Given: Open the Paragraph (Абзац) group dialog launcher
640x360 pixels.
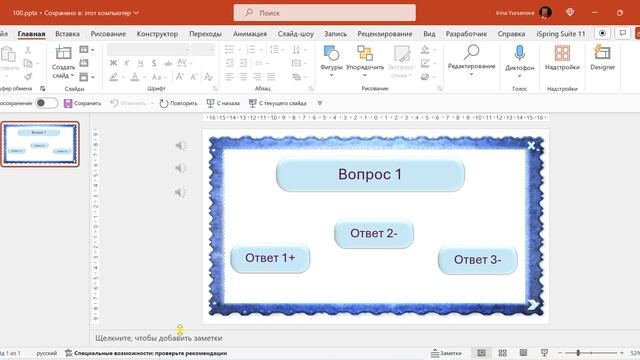Looking at the screenshot, I should pyautogui.click(x=311, y=89).
